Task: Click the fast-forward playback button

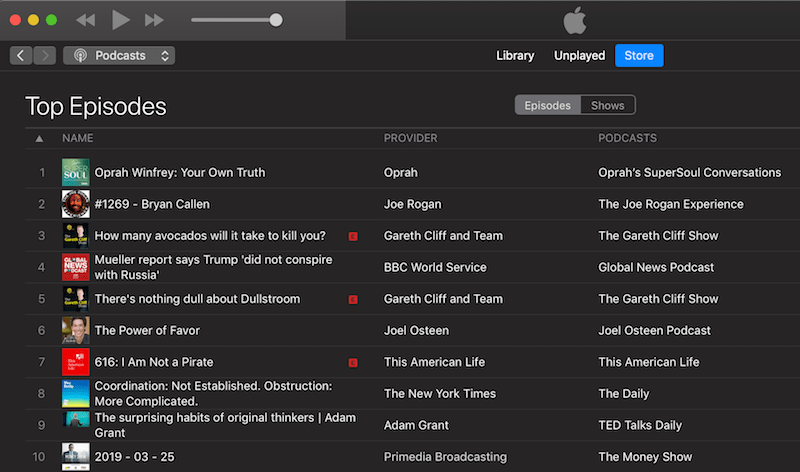Action: [154, 20]
